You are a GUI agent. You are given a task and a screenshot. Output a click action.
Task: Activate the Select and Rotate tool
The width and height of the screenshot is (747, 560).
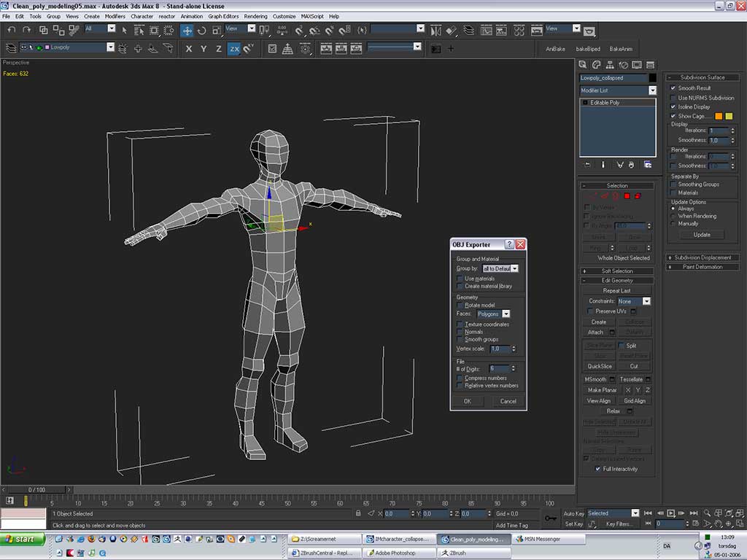coord(202,31)
